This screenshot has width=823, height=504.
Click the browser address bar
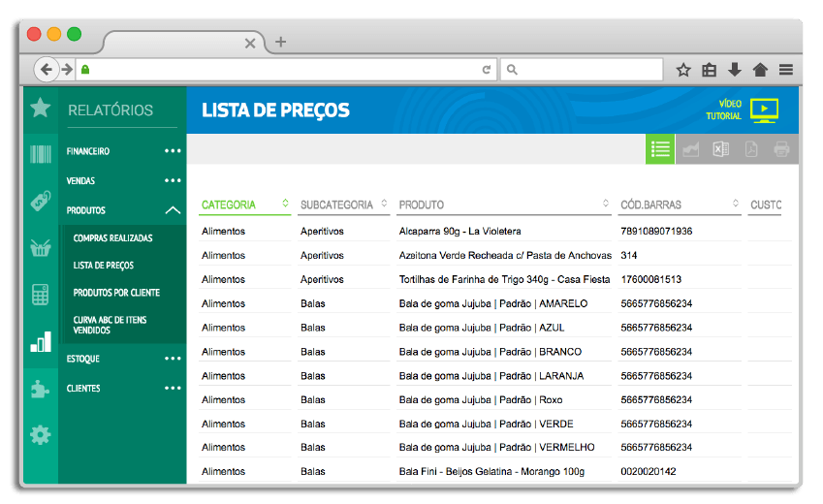(x=286, y=70)
